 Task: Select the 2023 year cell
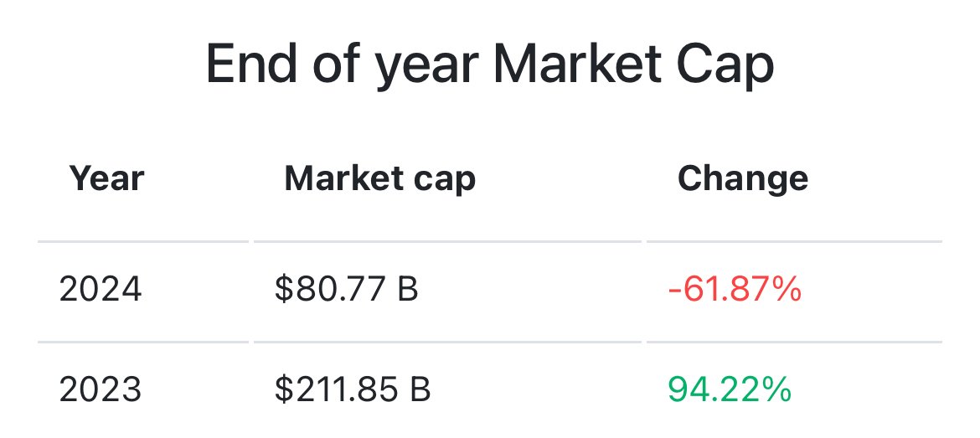[x=101, y=389]
